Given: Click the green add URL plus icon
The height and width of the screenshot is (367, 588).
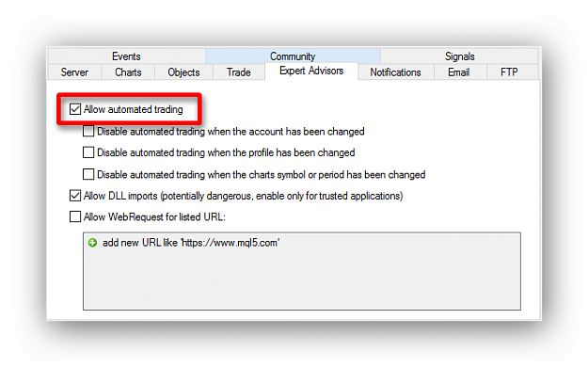Looking at the screenshot, I should (x=92, y=243).
